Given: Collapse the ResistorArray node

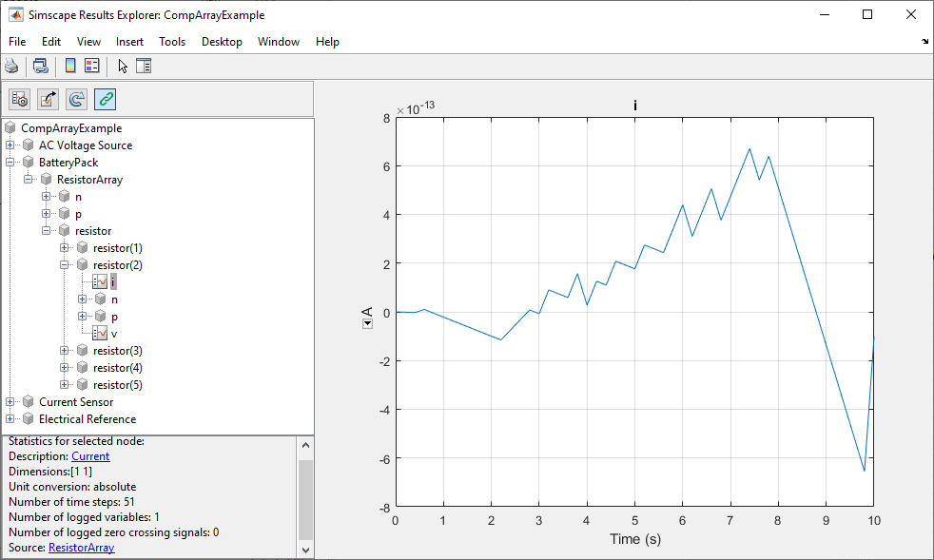Looking at the screenshot, I should 28,180.
